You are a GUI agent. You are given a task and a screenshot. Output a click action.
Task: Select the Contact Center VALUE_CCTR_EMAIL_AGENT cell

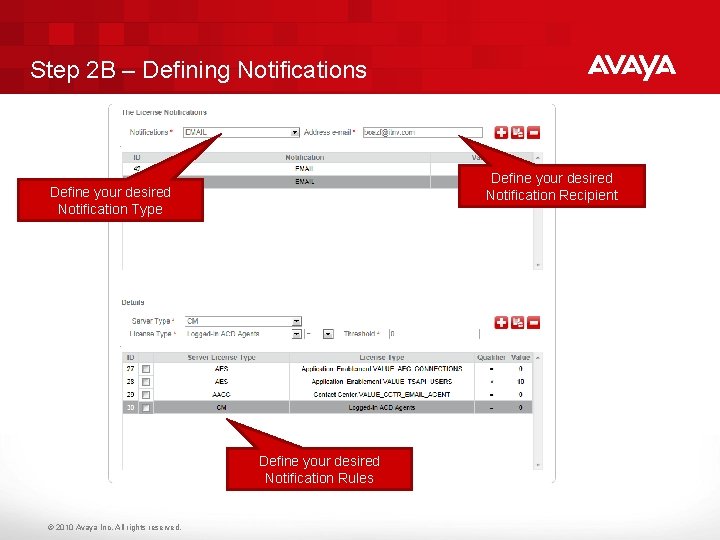click(x=382, y=394)
